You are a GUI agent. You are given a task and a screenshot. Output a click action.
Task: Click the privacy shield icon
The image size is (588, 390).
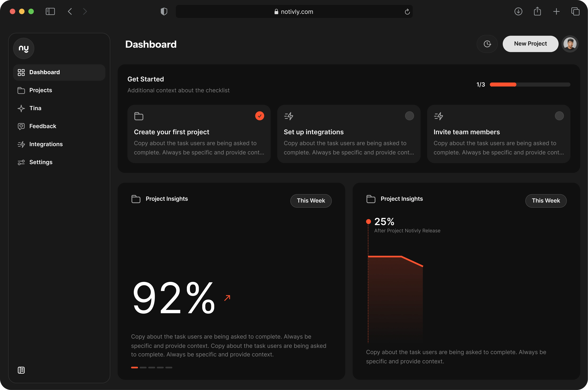coord(164,11)
